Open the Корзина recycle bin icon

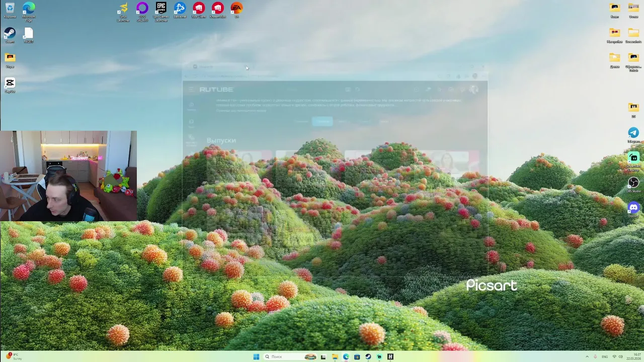pyautogui.click(x=10, y=11)
